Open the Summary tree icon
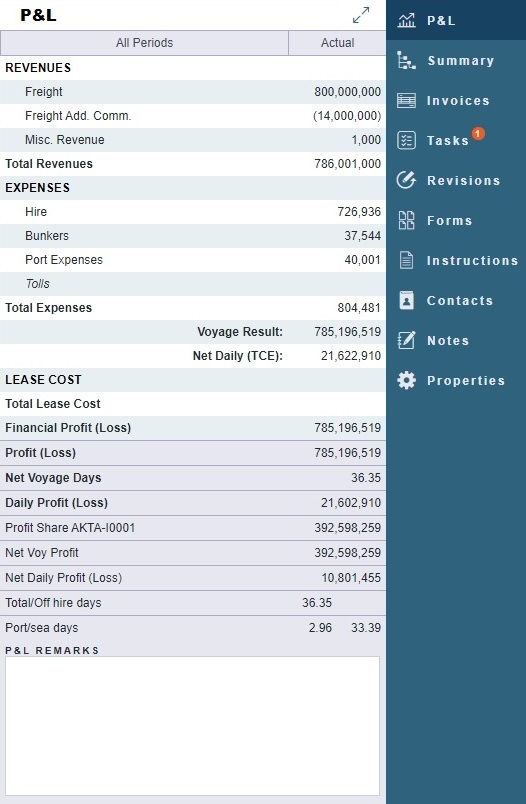This screenshot has width=526, height=804. pos(406,60)
